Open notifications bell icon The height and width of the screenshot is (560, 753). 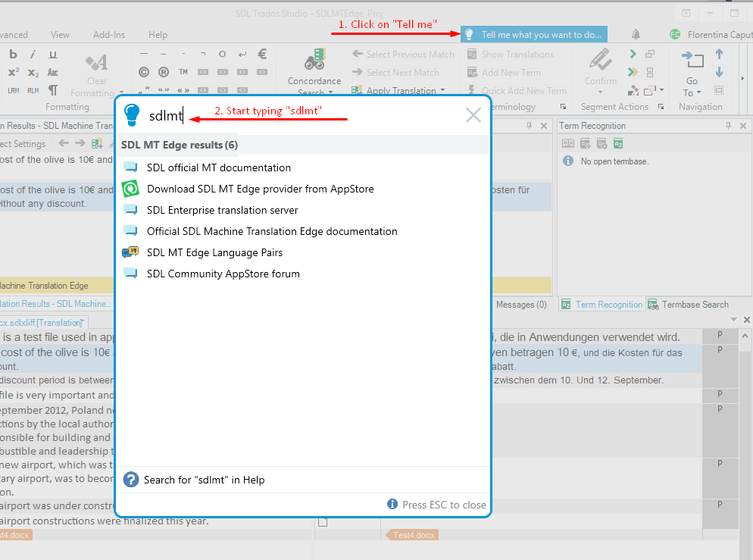(636, 34)
